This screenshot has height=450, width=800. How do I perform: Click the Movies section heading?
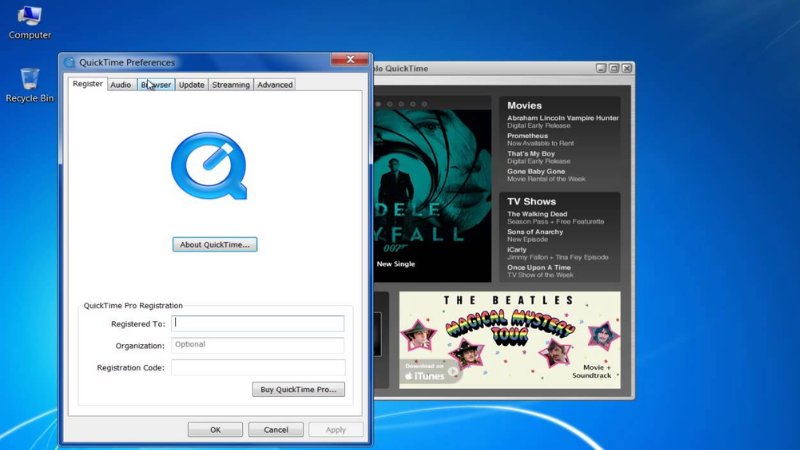pos(524,106)
